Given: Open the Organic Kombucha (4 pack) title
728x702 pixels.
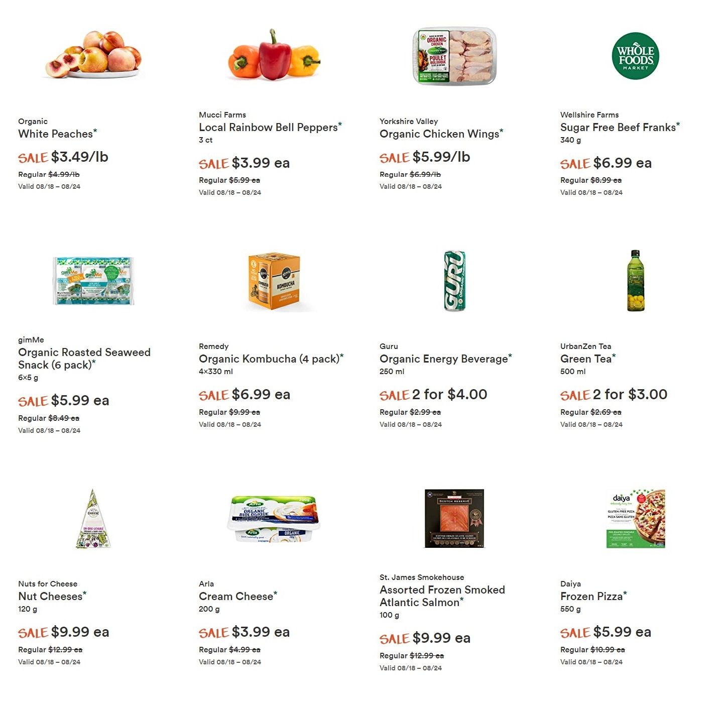Looking at the screenshot, I should point(269,359).
